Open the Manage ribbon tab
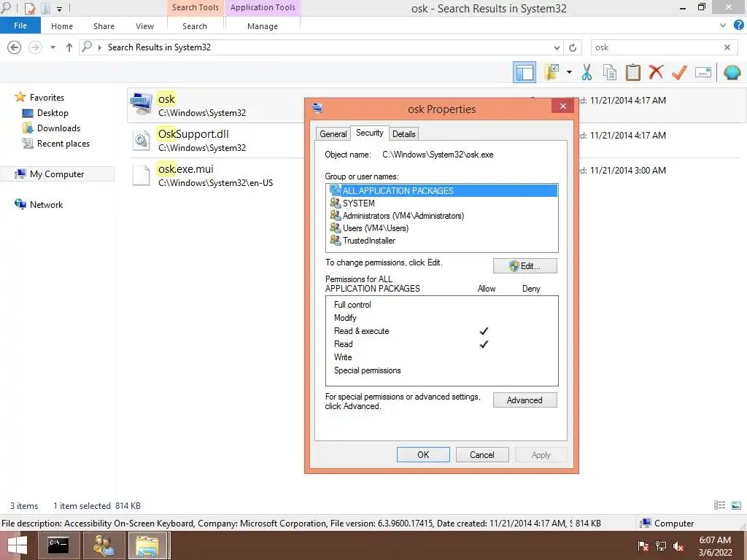 [263, 26]
